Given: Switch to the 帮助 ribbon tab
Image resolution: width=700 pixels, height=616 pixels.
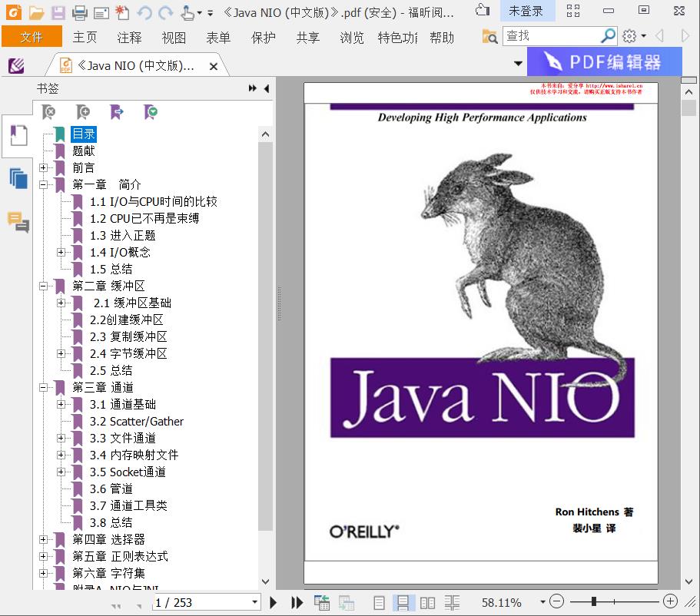Looking at the screenshot, I should click(442, 38).
